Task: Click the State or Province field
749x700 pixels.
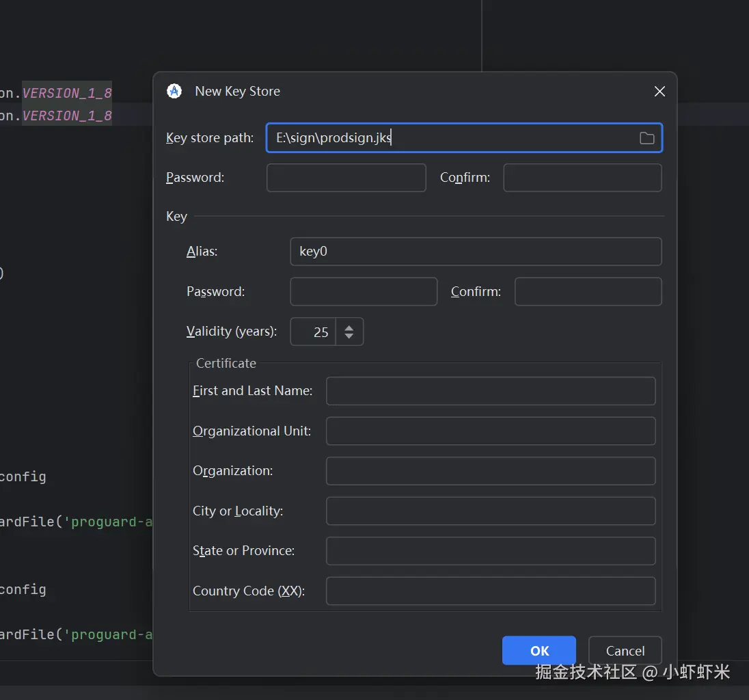Action: point(491,551)
